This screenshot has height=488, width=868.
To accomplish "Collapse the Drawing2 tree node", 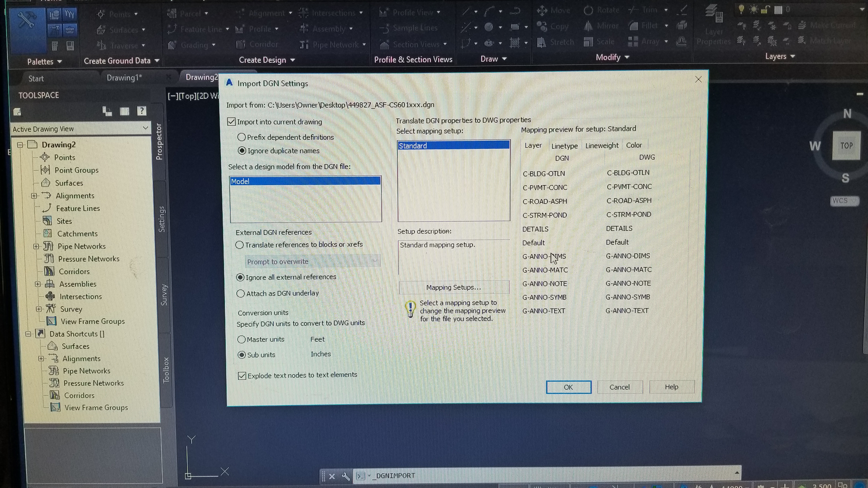I will 20,145.
